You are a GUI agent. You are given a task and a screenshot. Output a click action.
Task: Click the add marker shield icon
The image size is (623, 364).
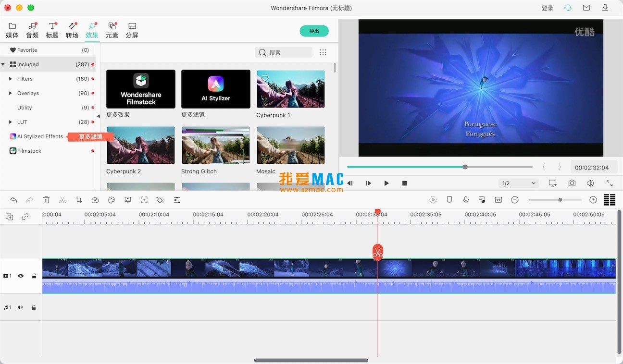(449, 200)
